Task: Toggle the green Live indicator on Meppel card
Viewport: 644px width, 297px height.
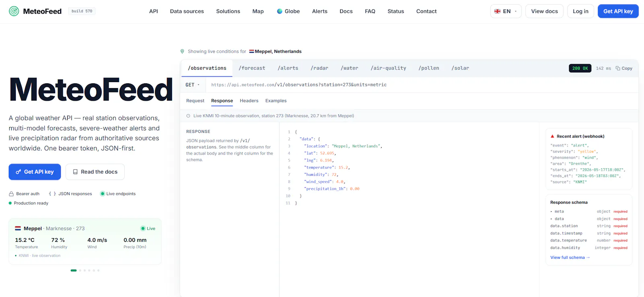Action: (148, 229)
